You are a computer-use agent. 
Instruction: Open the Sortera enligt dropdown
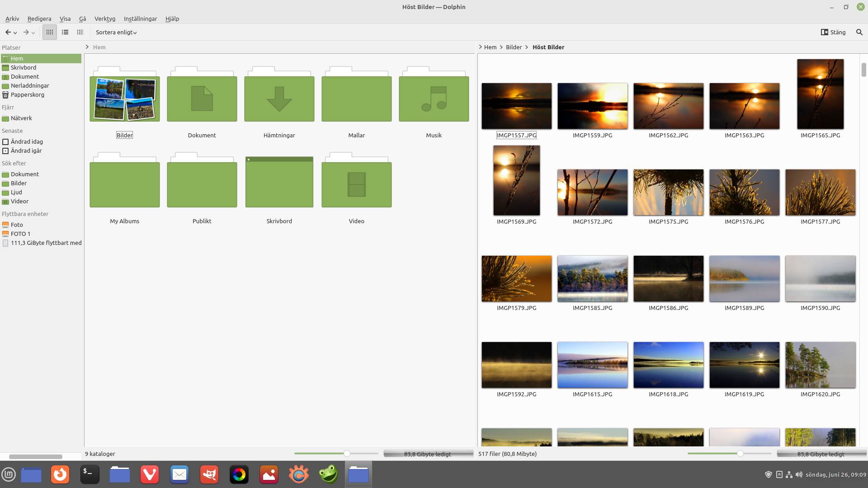point(116,32)
